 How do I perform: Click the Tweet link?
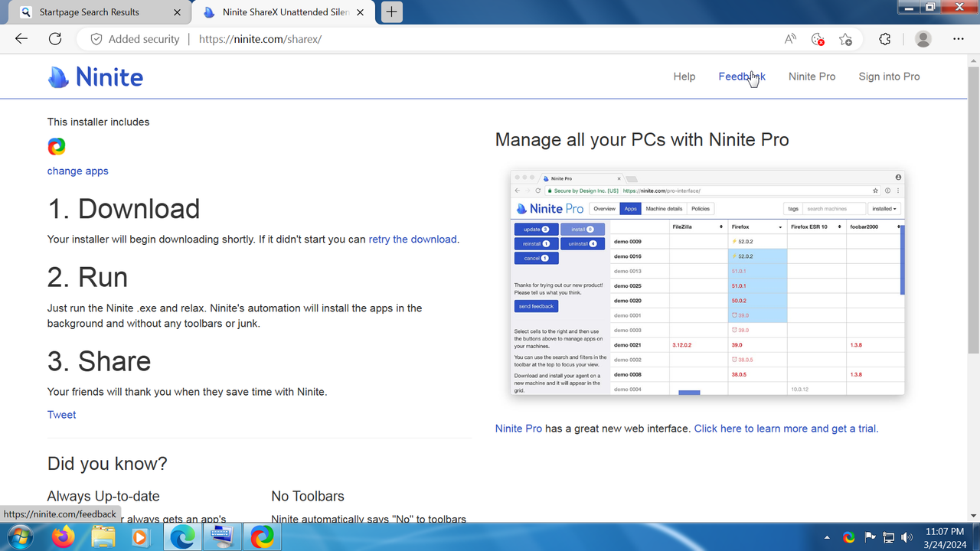coord(61,415)
